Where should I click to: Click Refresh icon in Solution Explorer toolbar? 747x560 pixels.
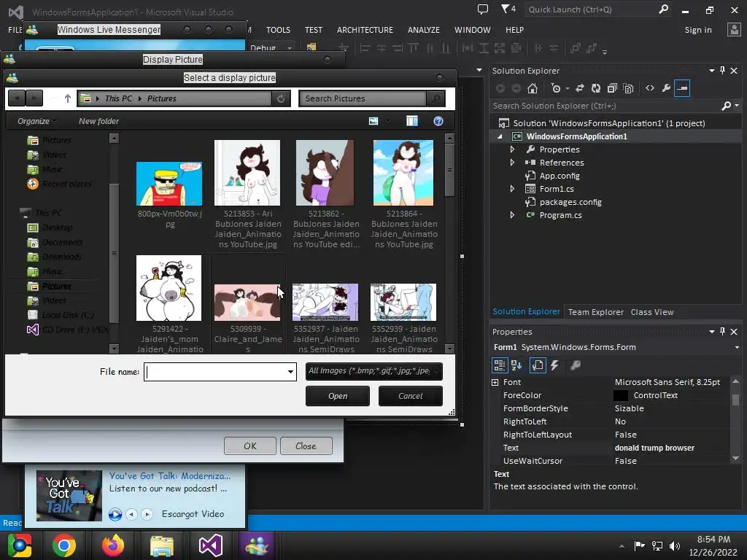(596, 88)
